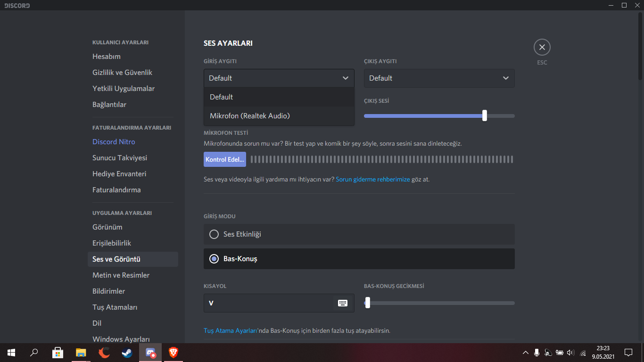Viewport: 644px width, 362px height.
Task: Open Brave browser from the taskbar
Action: [x=173, y=353]
